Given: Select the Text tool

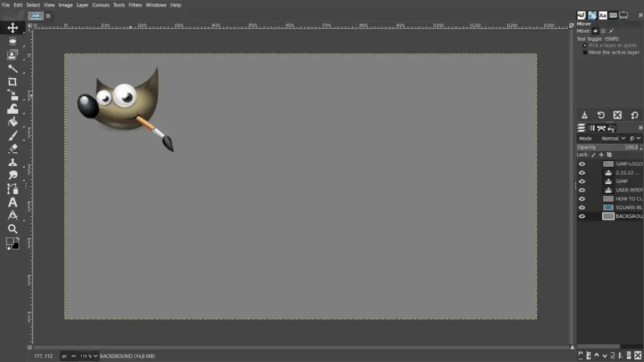Looking at the screenshot, I should coord(12,202).
